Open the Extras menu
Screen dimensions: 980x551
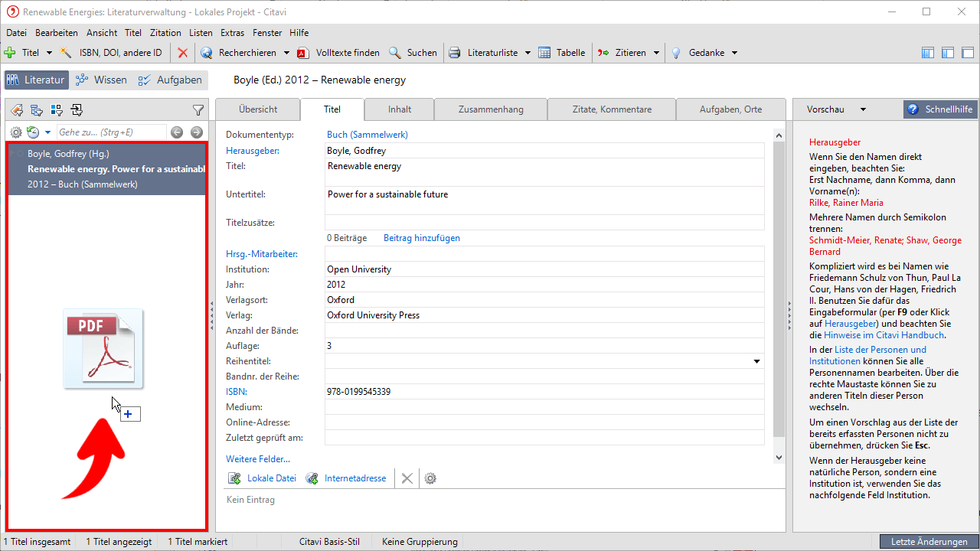232,33
